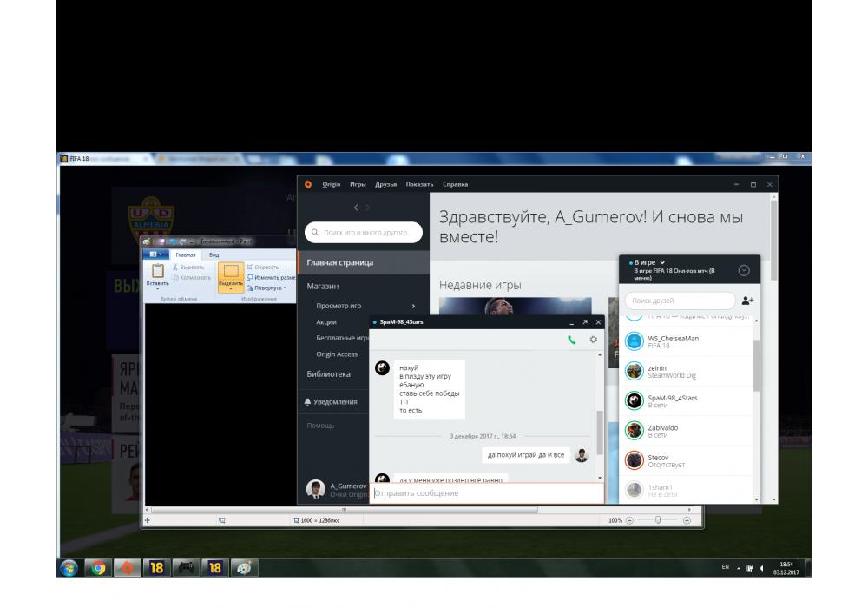Viewport: 868px width, 608px height.
Task: Open chat settings gear icon
Action: [594, 340]
